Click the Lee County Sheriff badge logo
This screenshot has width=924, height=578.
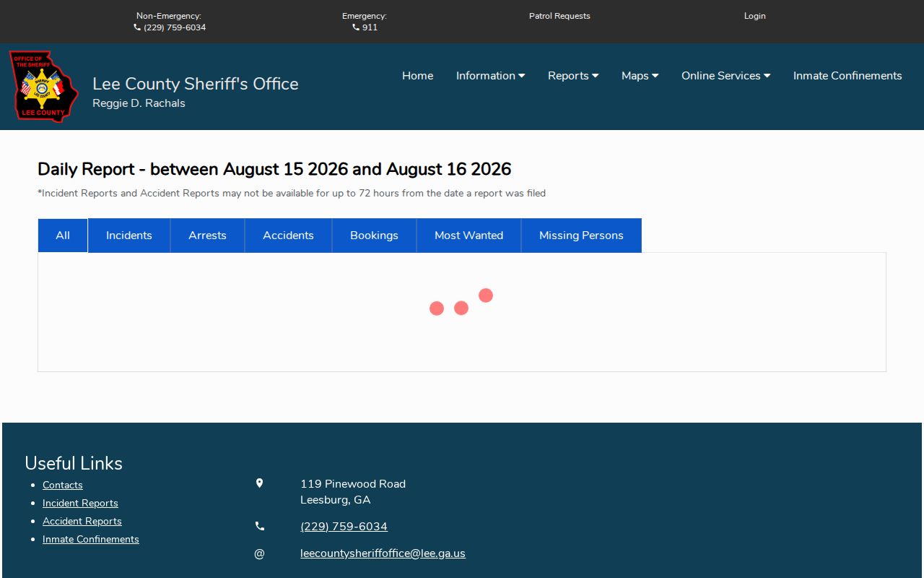(43, 87)
